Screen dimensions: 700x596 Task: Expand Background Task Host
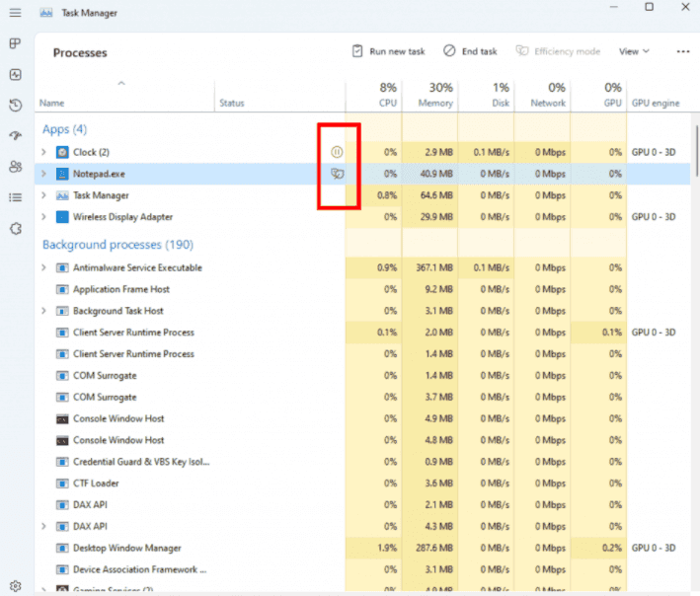coord(43,311)
